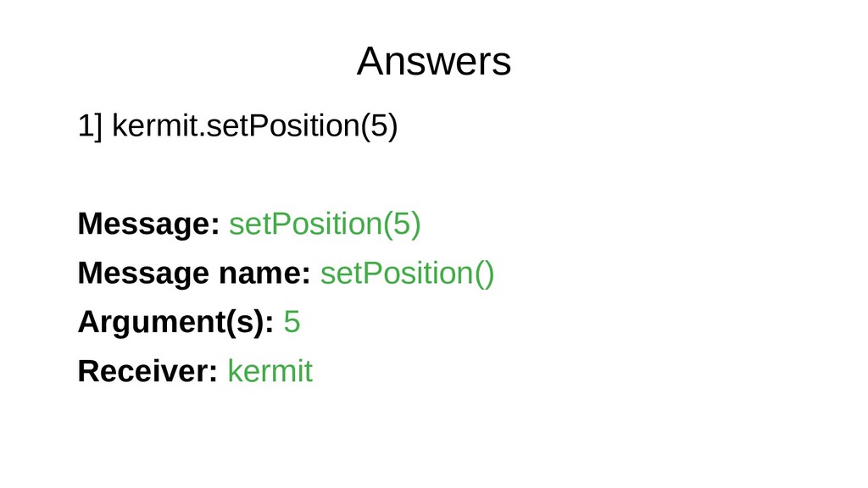Click the green setPosition() answer text
The width and height of the screenshot is (868, 488).
point(408,274)
